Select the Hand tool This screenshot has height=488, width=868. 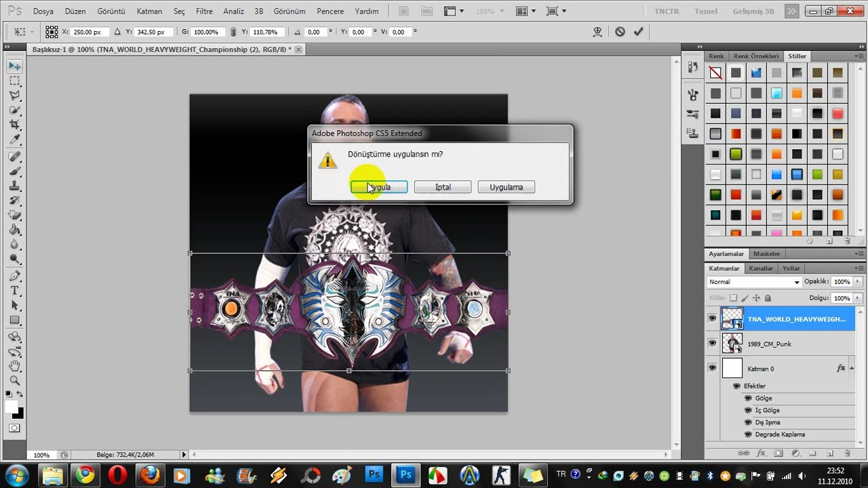pos(14,366)
